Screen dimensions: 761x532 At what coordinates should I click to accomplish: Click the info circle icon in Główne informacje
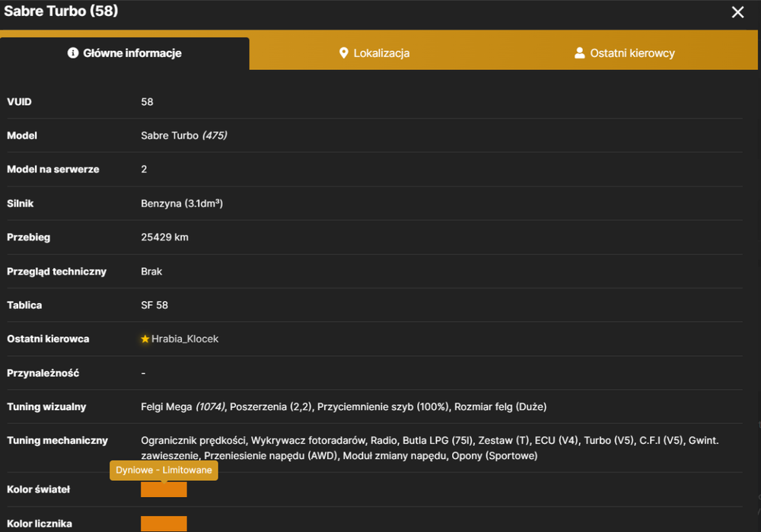point(73,53)
